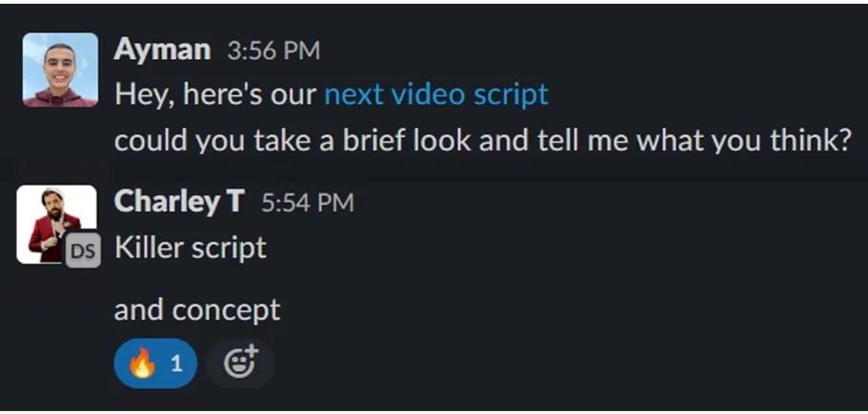Click the reaction count number 1

point(176,364)
